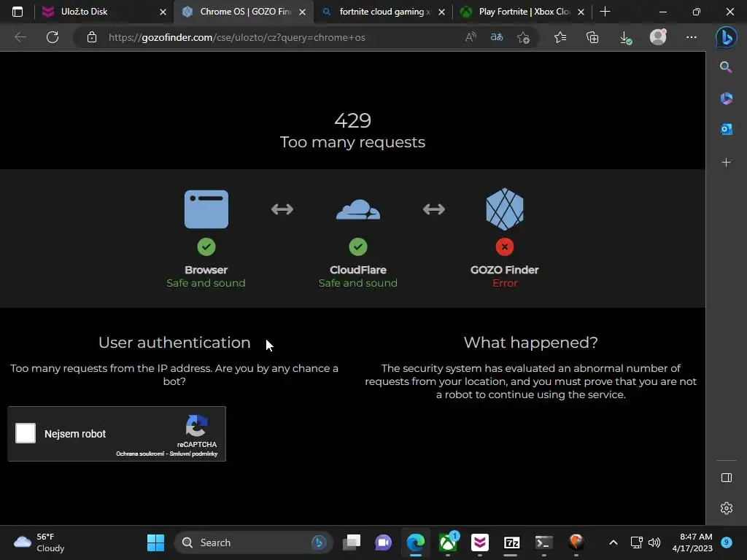Open the Ochrana soukromí privacy link

coord(139,454)
